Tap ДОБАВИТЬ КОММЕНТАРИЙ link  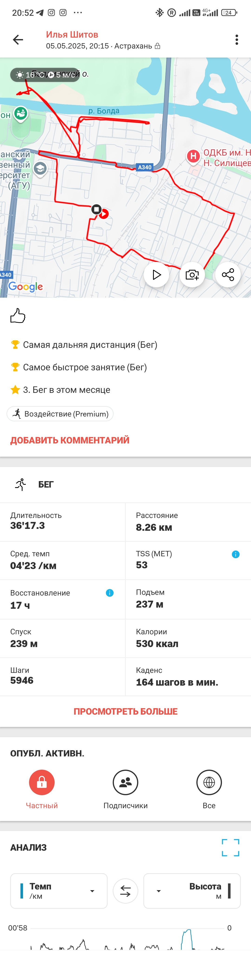(x=70, y=440)
